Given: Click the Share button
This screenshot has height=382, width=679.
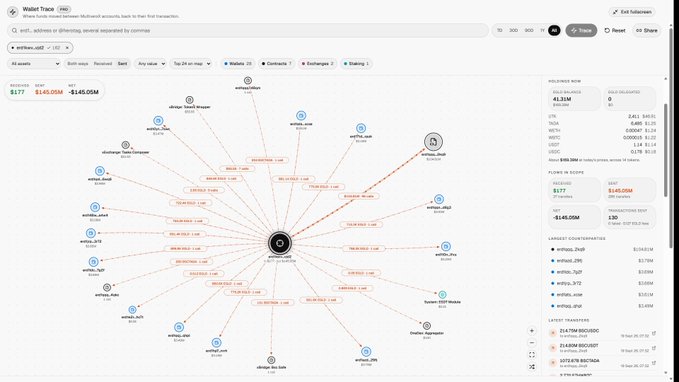Looking at the screenshot, I should coord(647,30).
